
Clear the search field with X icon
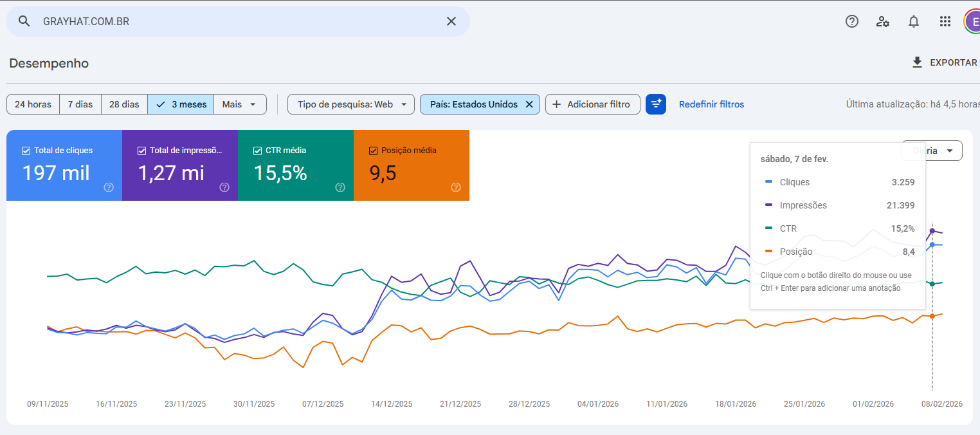[451, 21]
